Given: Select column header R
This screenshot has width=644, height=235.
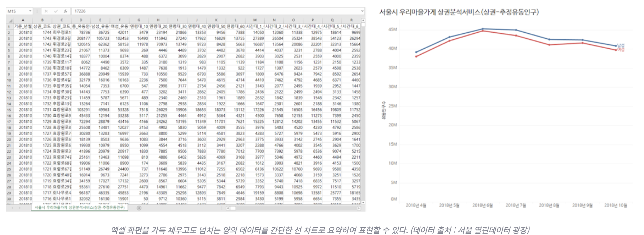Looking at the screenshot, I should coord(351,20).
